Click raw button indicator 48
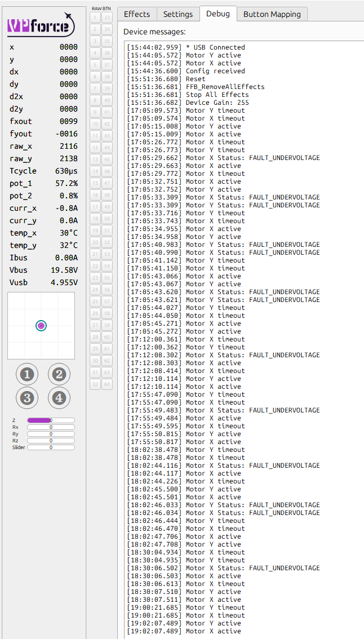Image resolution: width=364 pixels, height=639 pixels. [107, 195]
